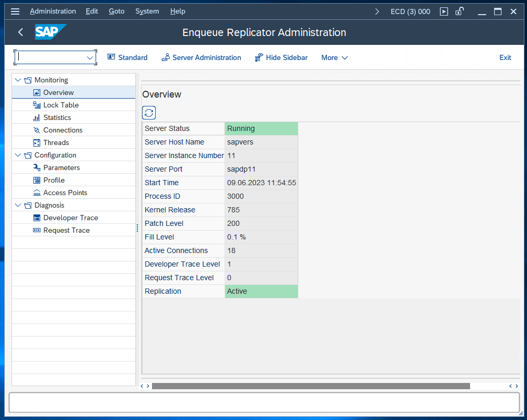Collapse the Configuration tree node
This screenshot has width=527, height=420.
click(x=18, y=155)
